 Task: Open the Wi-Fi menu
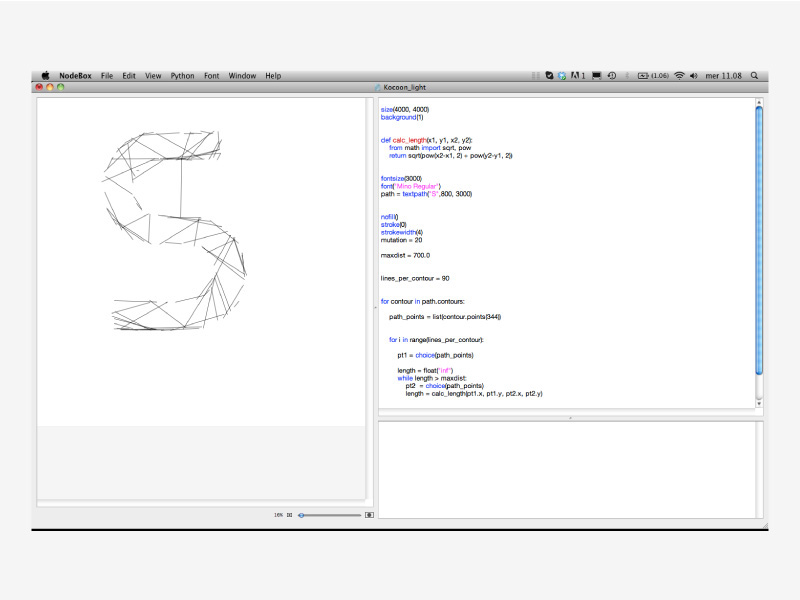pyautogui.click(x=679, y=76)
